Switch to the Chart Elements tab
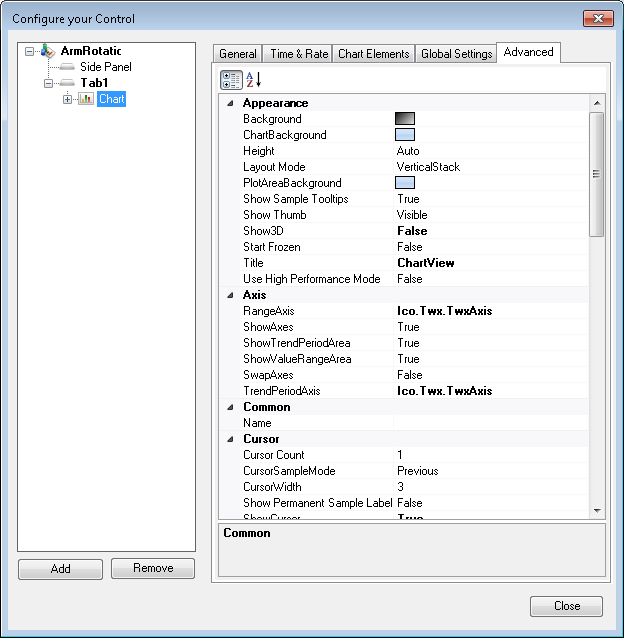Screen dimensions: 624x638 [374, 54]
